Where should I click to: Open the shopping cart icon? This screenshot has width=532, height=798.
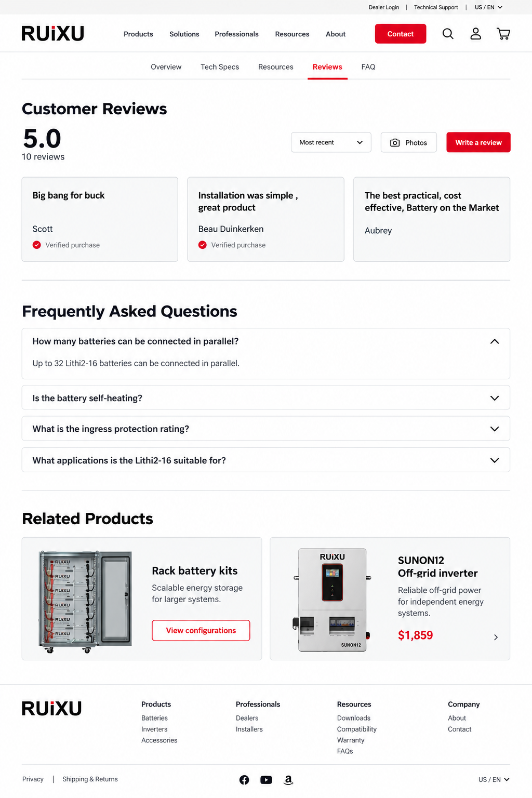(503, 34)
